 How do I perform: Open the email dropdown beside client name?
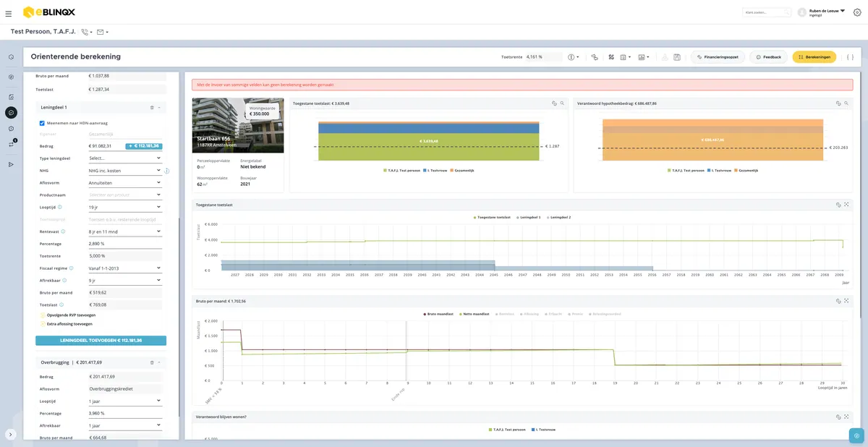102,32
